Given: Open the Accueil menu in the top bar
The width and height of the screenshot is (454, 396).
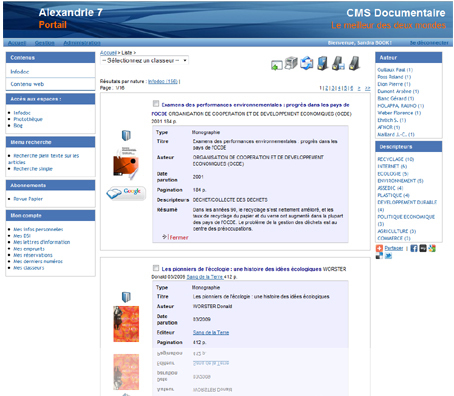Looking at the screenshot, I should pyautogui.click(x=17, y=43).
